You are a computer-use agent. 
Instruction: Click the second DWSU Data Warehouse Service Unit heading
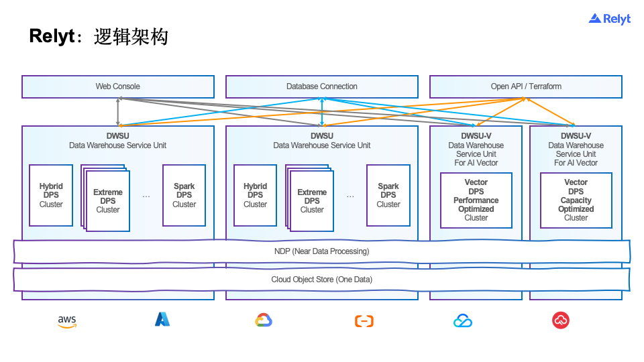pyautogui.click(x=322, y=141)
